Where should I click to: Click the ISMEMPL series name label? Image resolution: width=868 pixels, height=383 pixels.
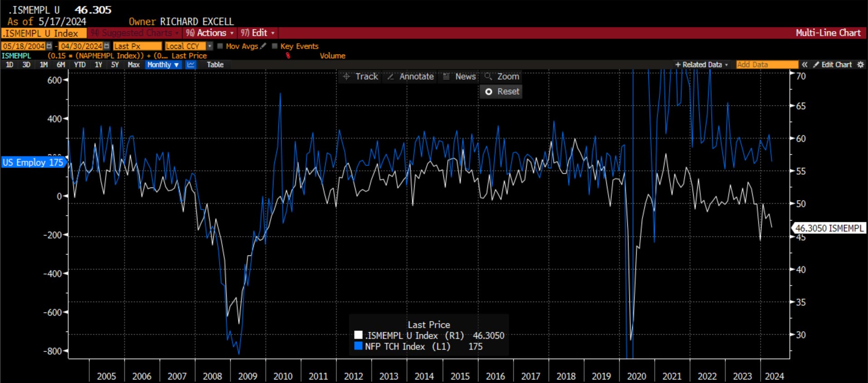pyautogui.click(x=16, y=56)
